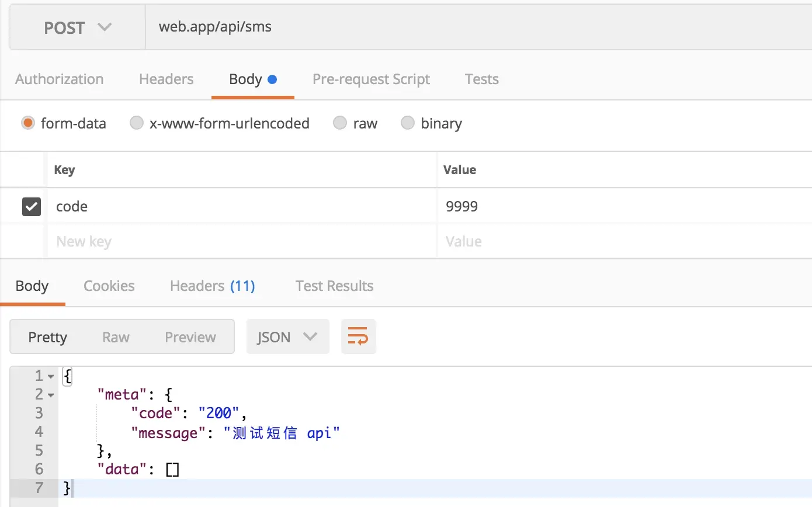Pick the binary body option
Viewport: 812px width, 507px height.
pyautogui.click(x=408, y=123)
